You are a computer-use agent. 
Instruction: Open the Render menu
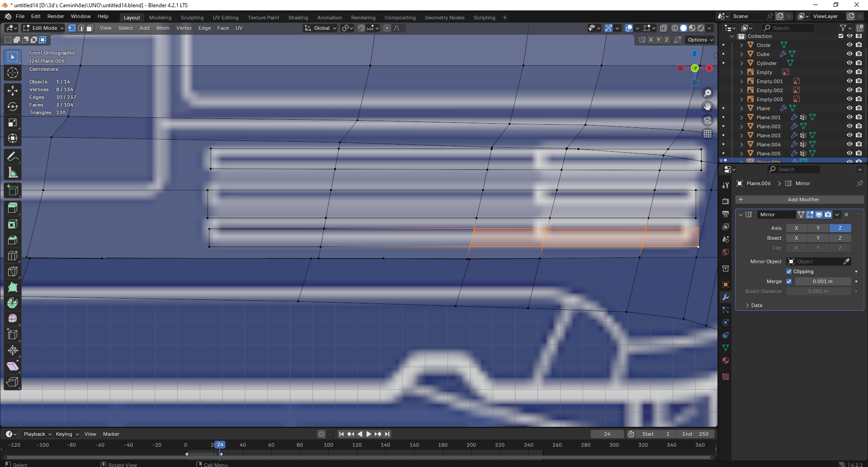[x=56, y=16]
